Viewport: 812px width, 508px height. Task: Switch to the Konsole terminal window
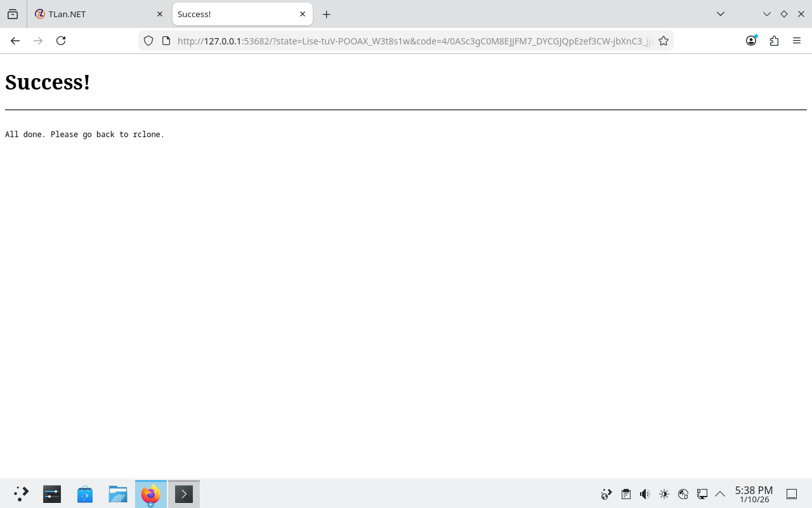click(x=184, y=494)
